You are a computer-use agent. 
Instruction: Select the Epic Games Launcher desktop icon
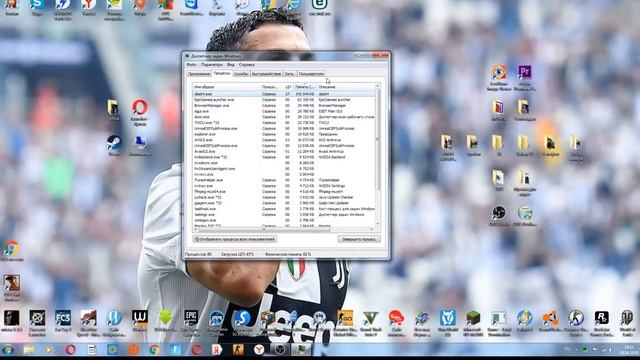click(x=191, y=323)
